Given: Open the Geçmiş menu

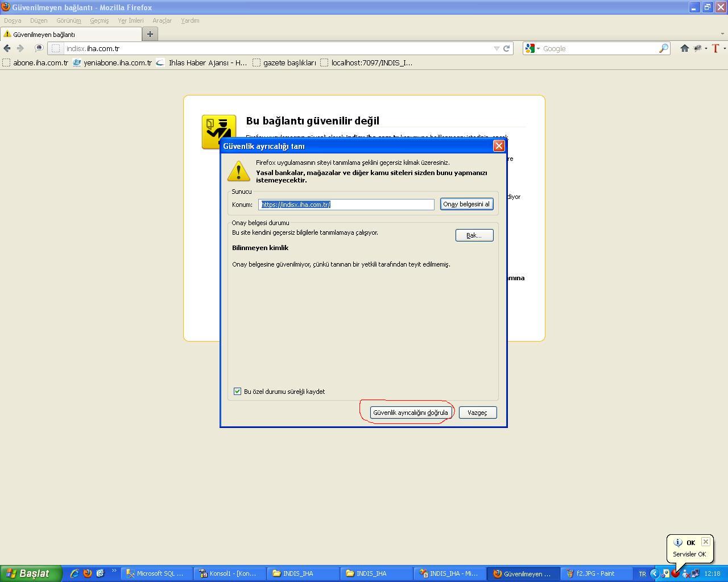Looking at the screenshot, I should tap(99, 20).
